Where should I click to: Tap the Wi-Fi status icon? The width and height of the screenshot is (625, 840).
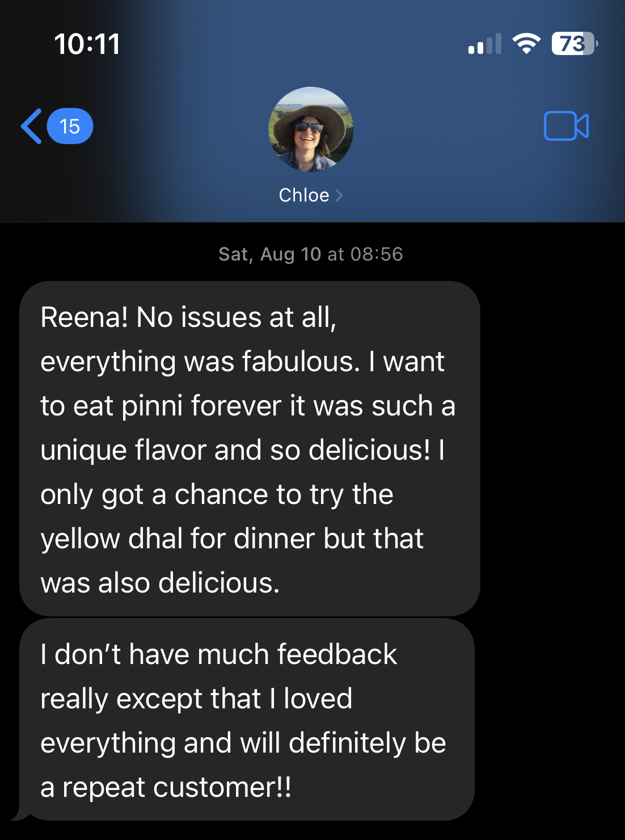point(526,44)
